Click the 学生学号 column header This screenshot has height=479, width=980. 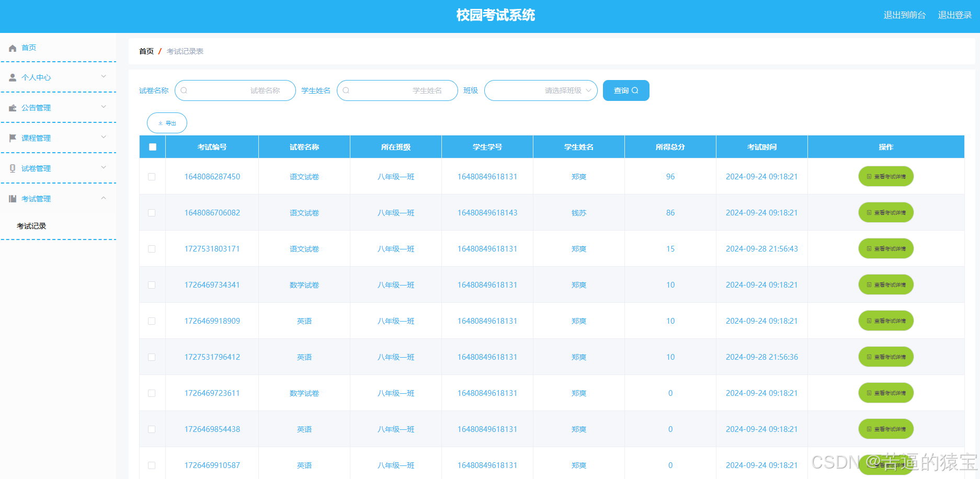point(487,147)
